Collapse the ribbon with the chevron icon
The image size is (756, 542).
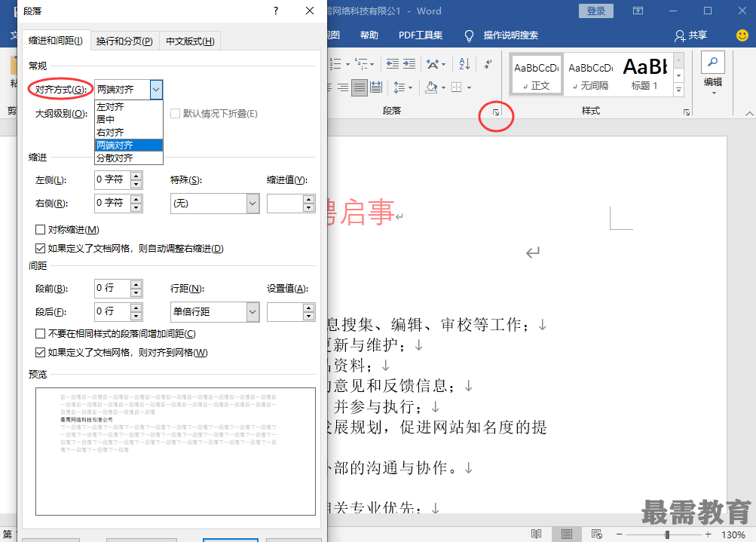click(749, 113)
